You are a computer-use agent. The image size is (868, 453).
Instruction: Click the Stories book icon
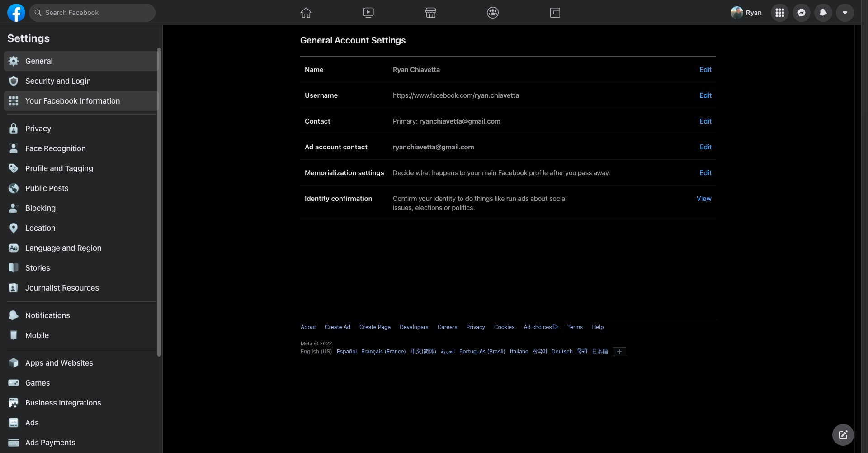pyautogui.click(x=14, y=268)
